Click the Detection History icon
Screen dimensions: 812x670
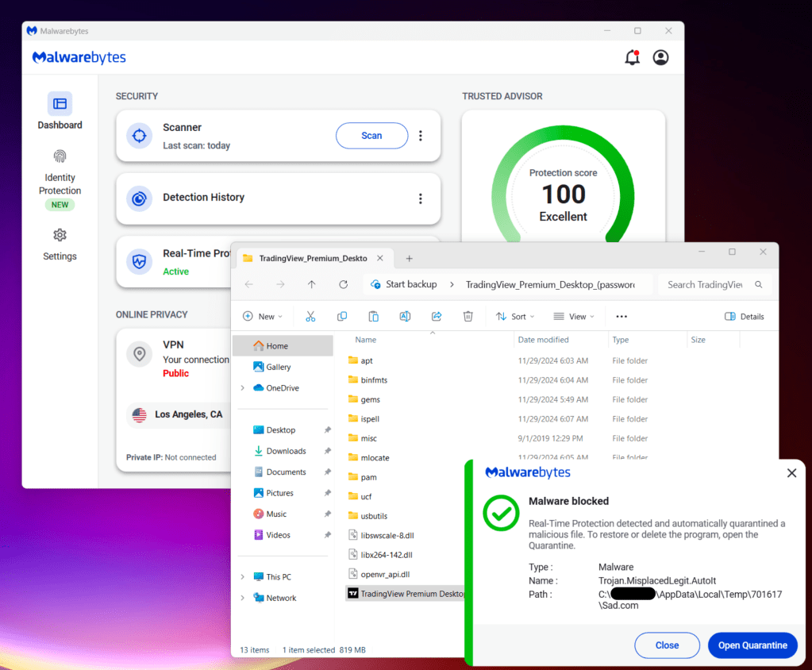(140, 198)
